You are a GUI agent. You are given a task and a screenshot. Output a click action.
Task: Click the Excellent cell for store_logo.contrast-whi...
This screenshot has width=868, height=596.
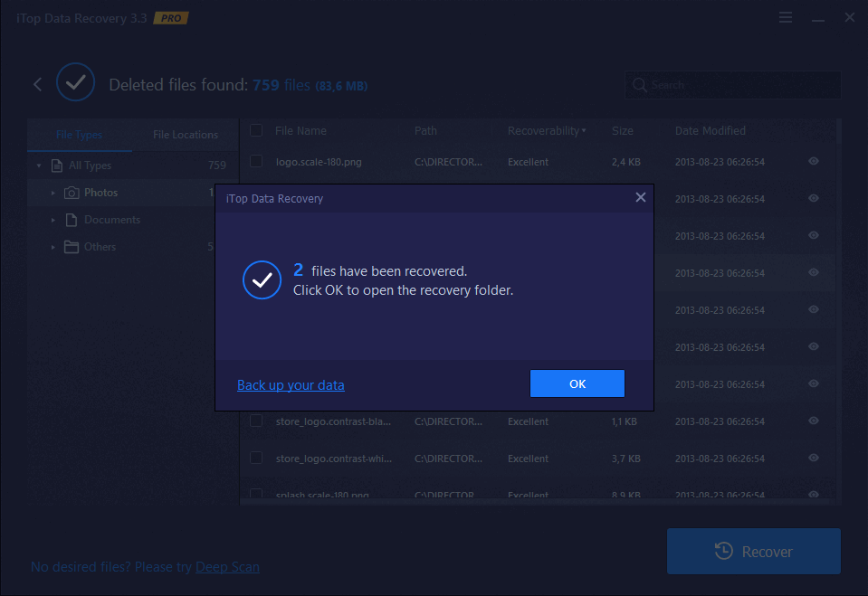click(528, 459)
